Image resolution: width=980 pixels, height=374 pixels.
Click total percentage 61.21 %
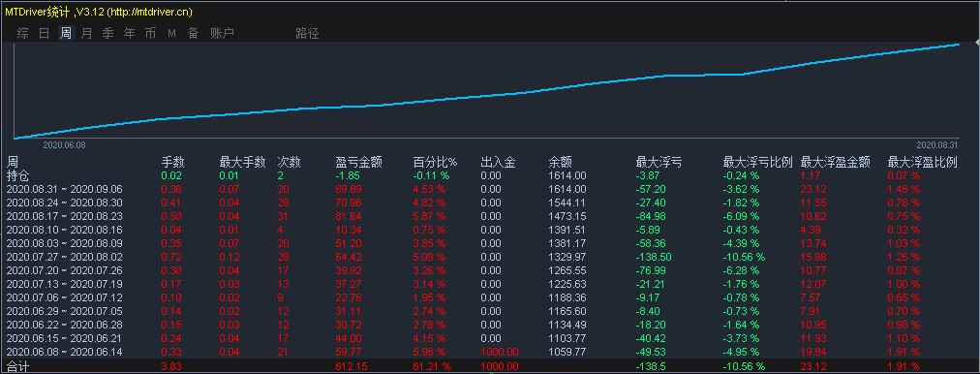pos(432,366)
